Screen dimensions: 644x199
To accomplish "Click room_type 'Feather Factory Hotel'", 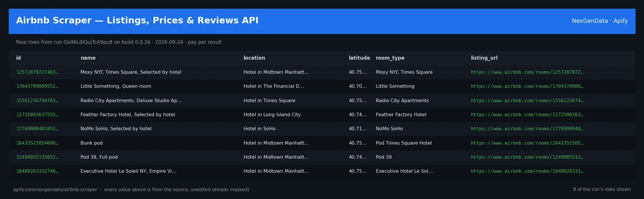I will pos(401,115).
